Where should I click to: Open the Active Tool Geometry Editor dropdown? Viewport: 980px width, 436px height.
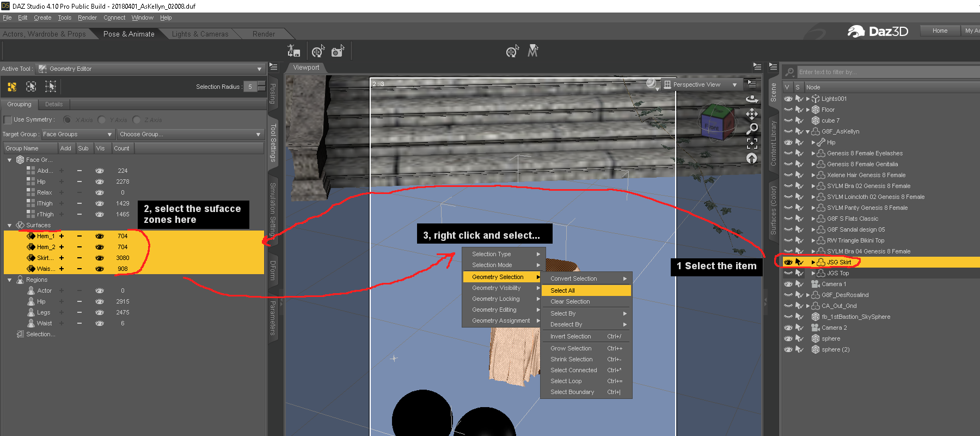click(151, 69)
